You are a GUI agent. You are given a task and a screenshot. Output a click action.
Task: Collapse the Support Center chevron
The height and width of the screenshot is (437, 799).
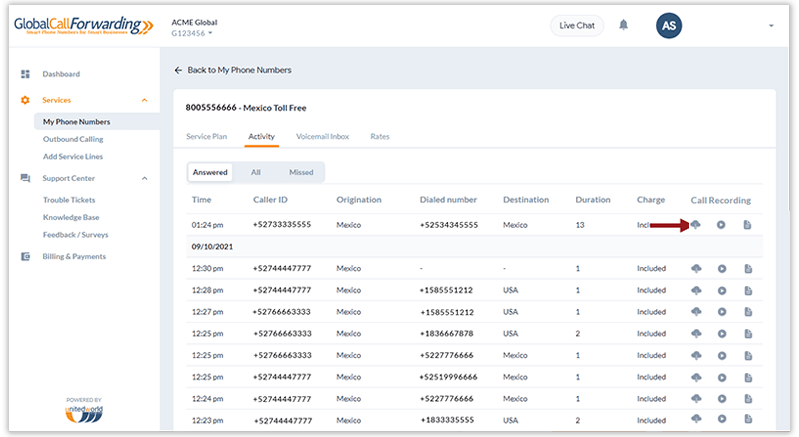(145, 178)
